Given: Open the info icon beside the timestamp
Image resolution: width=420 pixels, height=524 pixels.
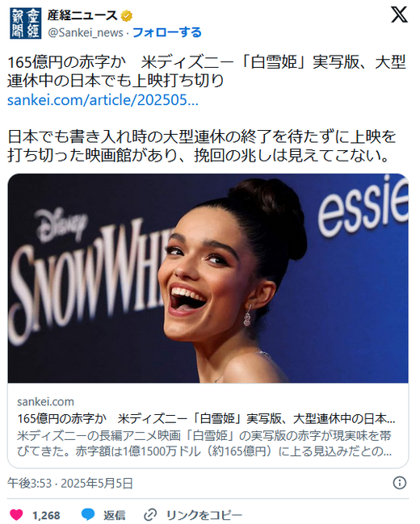Looking at the screenshot, I should [400, 483].
